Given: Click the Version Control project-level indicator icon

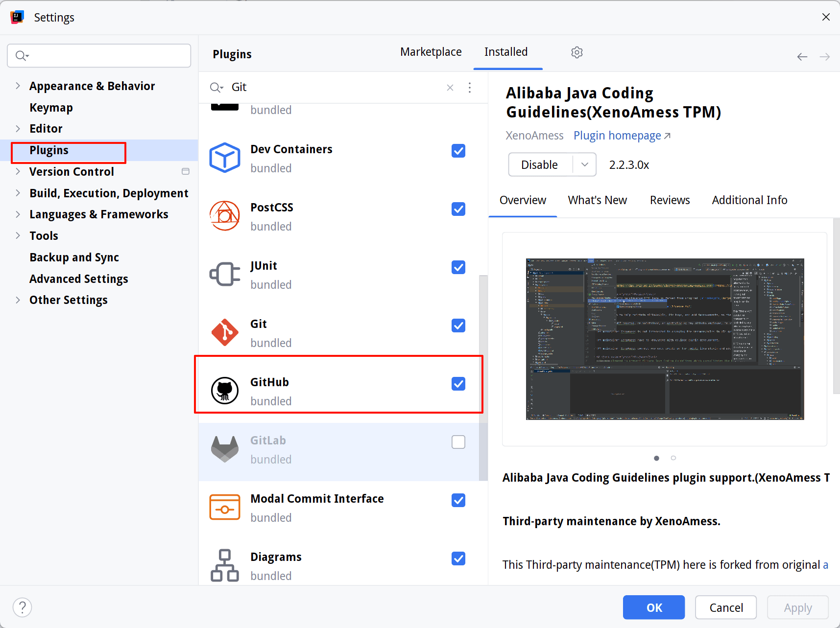Looking at the screenshot, I should tap(186, 171).
